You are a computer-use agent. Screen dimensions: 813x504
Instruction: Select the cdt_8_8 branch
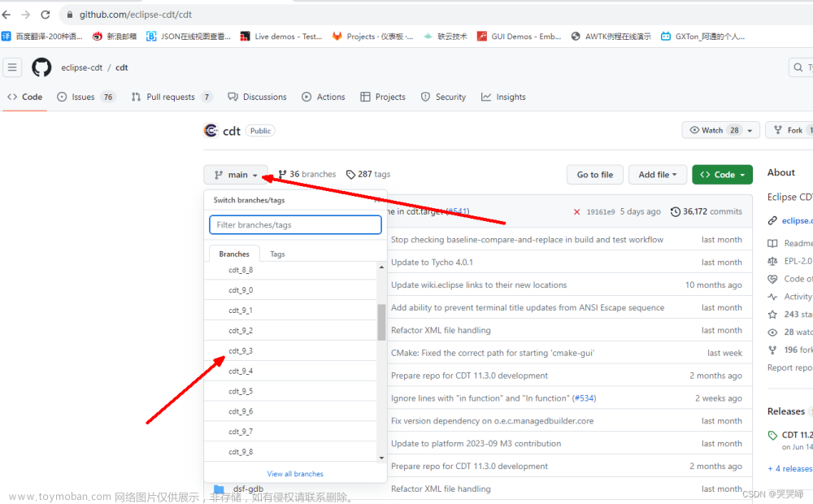point(290,270)
